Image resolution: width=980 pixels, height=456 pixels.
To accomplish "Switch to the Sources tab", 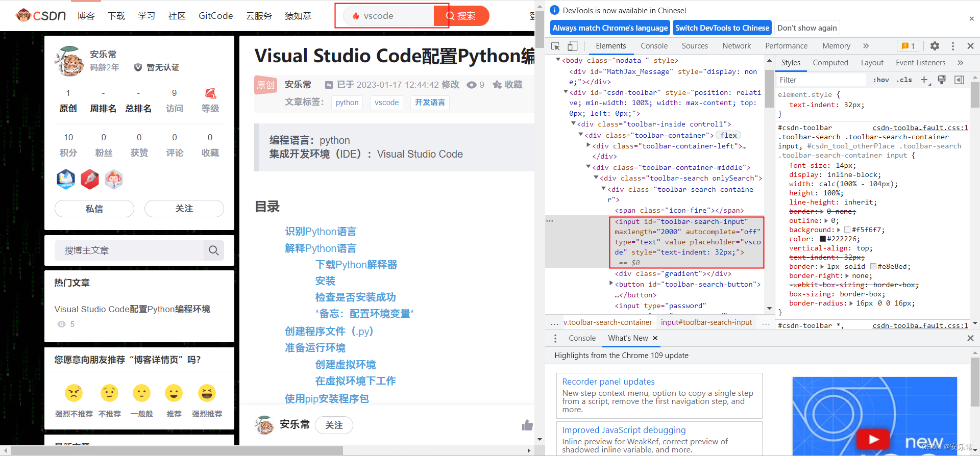I will (x=695, y=46).
